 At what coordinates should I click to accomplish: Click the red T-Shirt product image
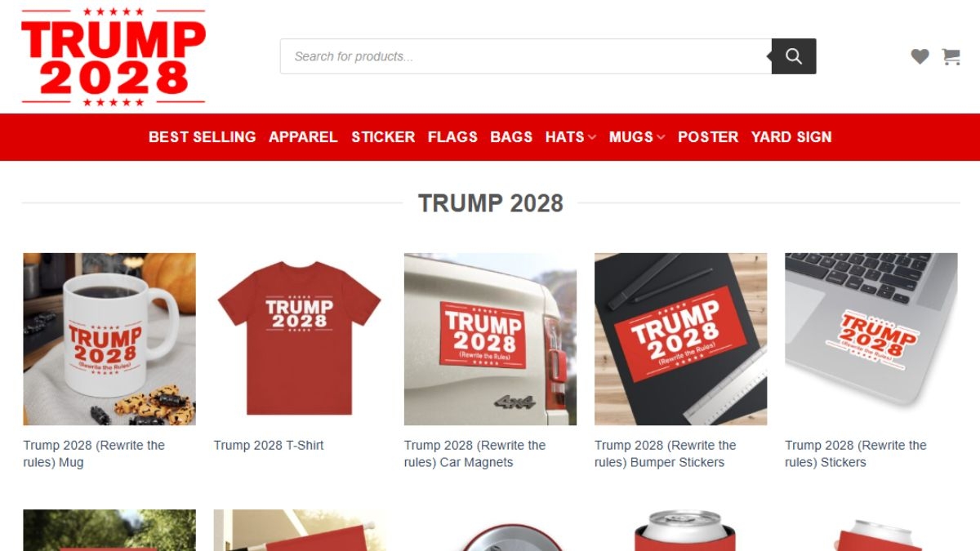point(300,339)
